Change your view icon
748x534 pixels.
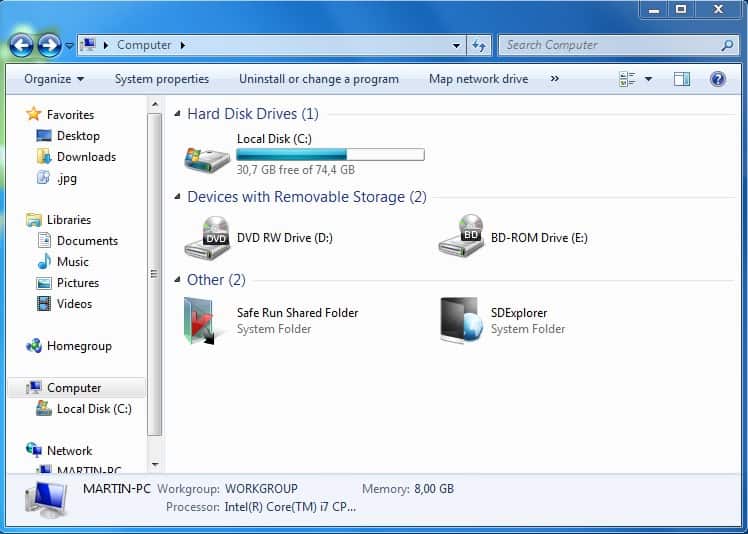click(627, 79)
